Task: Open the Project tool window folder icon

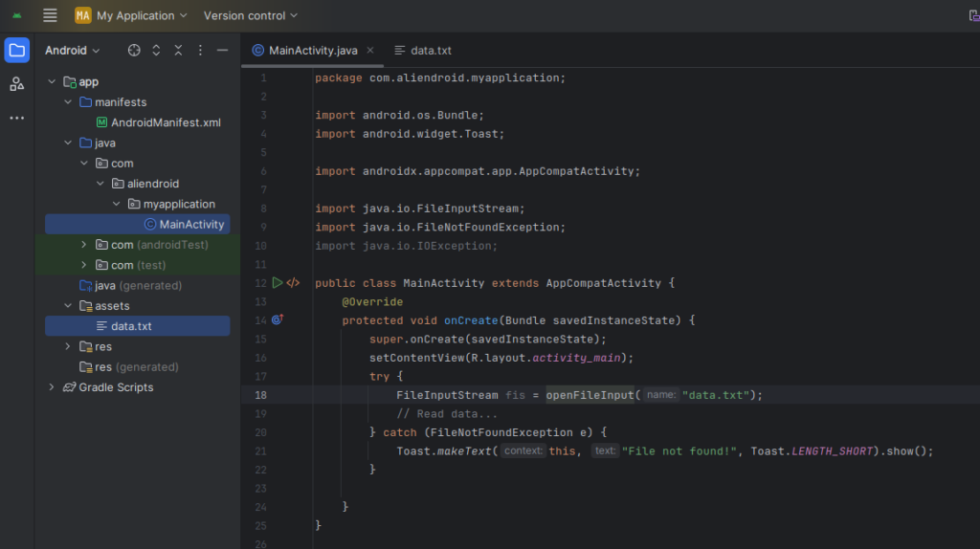Action: click(x=17, y=51)
